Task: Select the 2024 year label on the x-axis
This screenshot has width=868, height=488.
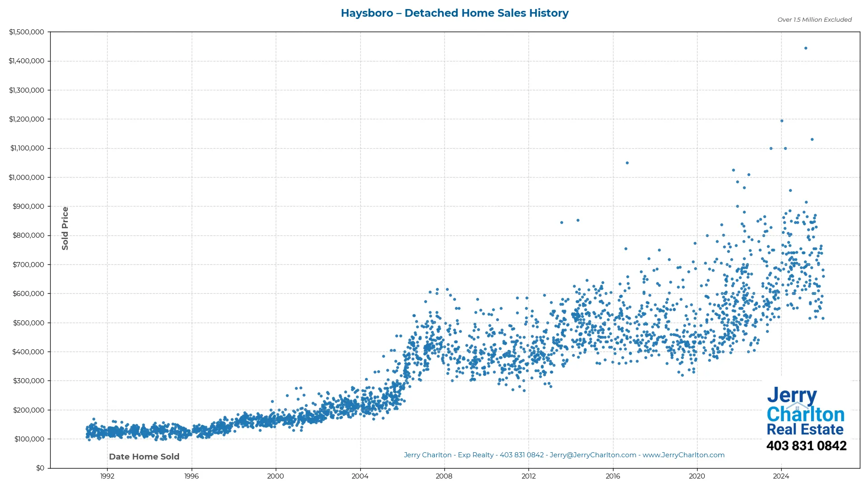Action: 781,476
